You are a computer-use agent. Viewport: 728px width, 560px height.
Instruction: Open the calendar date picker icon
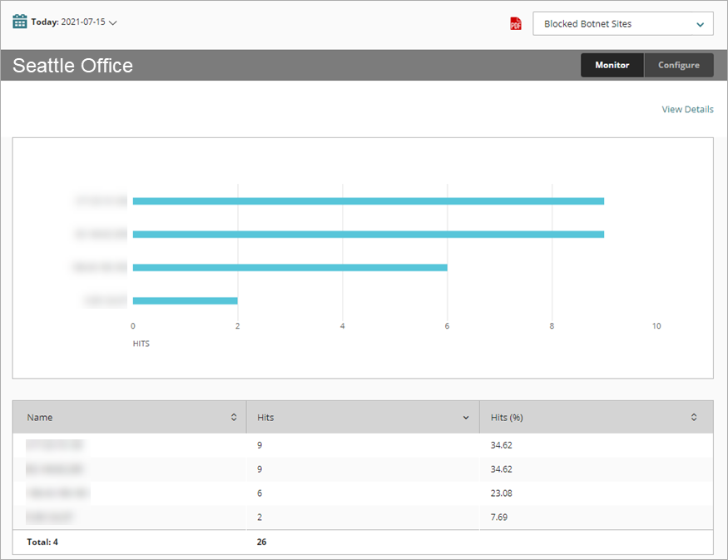point(20,22)
